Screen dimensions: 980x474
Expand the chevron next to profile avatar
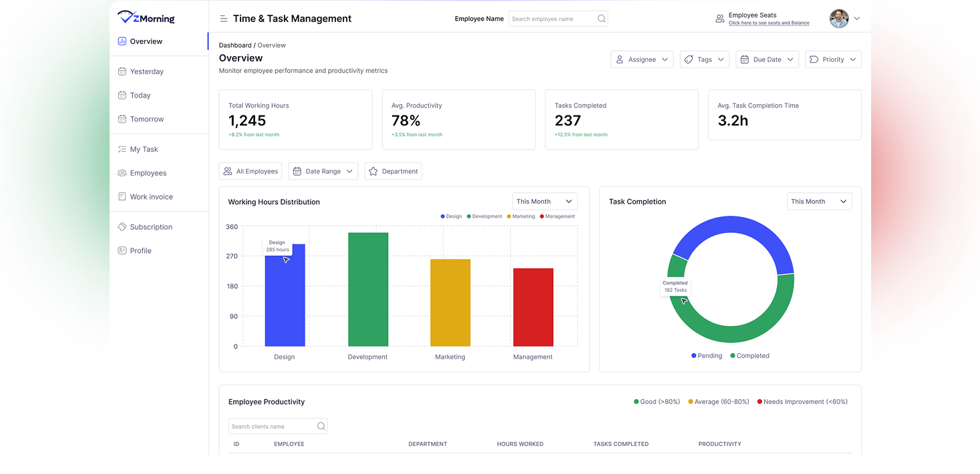tap(857, 19)
